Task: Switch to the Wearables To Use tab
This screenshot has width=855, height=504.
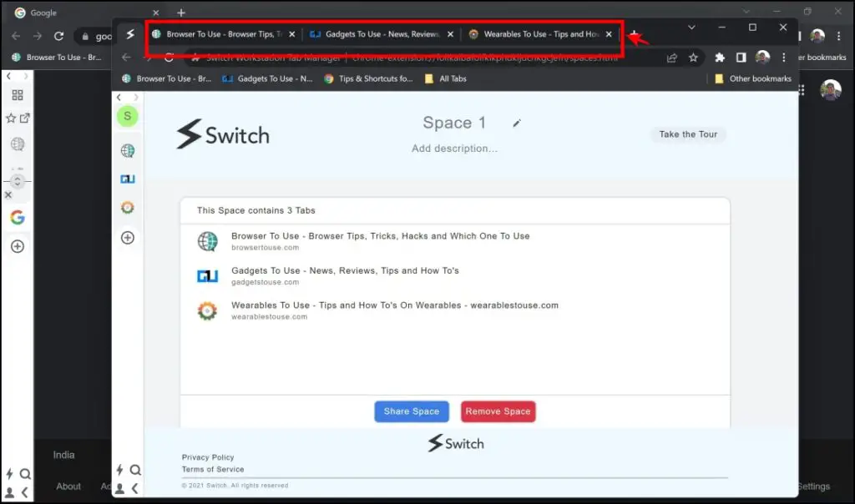Action: (539, 34)
